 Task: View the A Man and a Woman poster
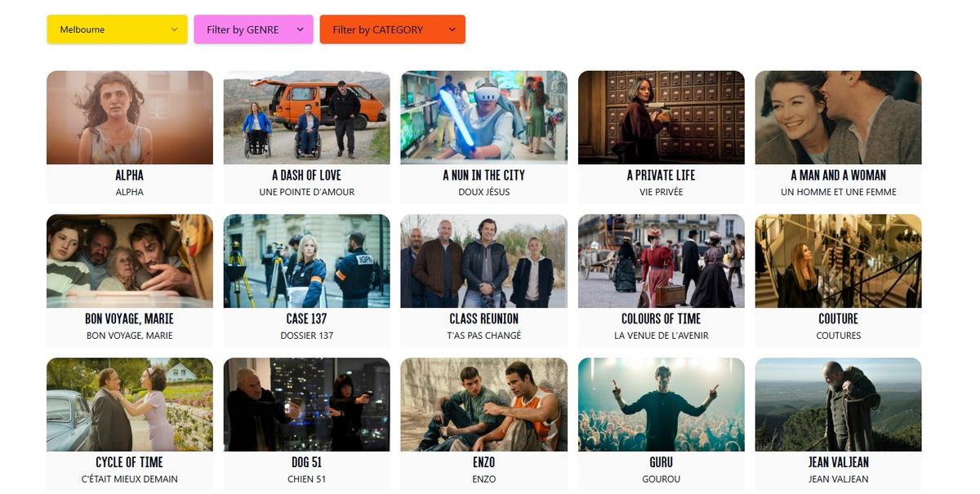click(x=839, y=118)
